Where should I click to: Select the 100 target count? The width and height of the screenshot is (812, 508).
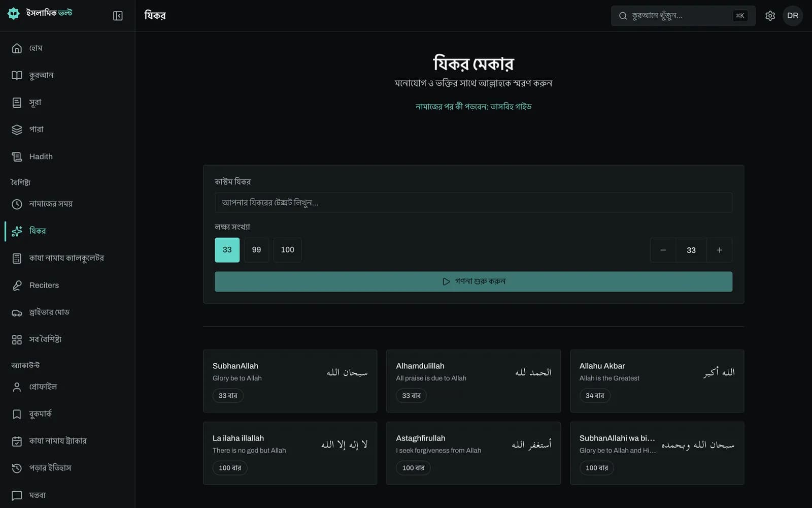(287, 250)
